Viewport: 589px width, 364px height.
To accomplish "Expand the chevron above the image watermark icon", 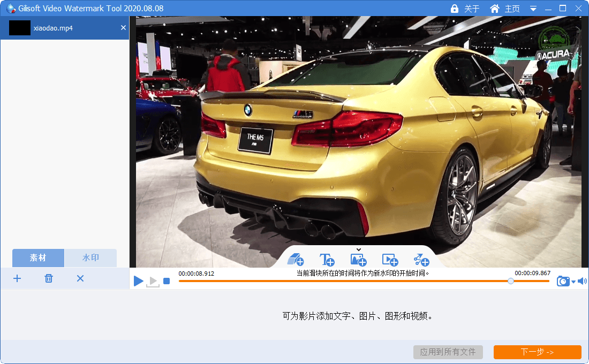I will click(358, 249).
